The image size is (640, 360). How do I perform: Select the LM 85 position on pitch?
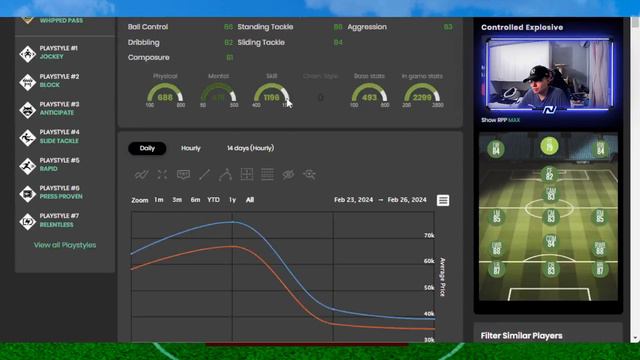497,217
